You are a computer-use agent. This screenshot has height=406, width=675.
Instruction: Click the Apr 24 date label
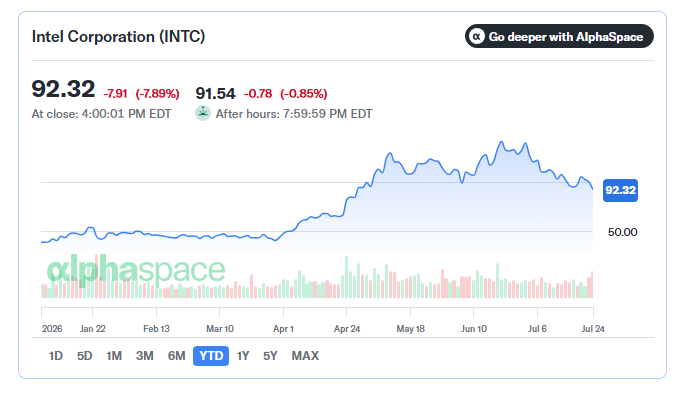[347, 329]
